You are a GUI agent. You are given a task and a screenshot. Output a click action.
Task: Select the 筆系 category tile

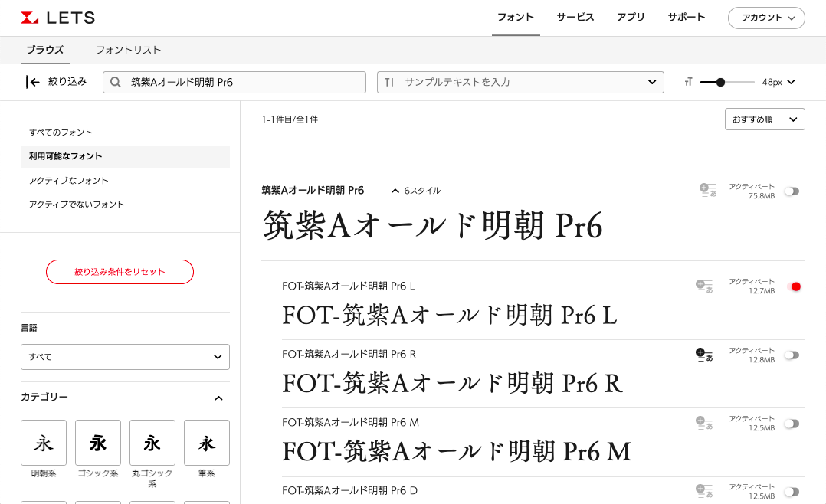tap(207, 443)
